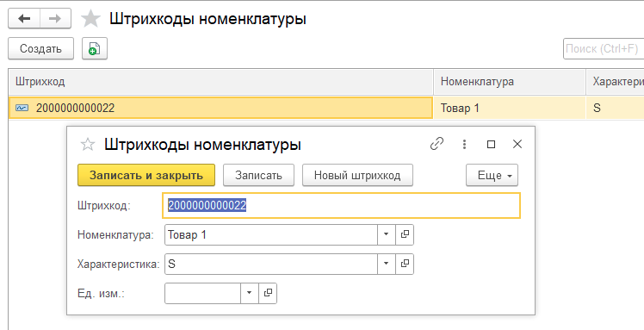Screen dimensions: 644x330
Task: Focus the Поиск (Ctrl+F) search box
Action: [603, 48]
